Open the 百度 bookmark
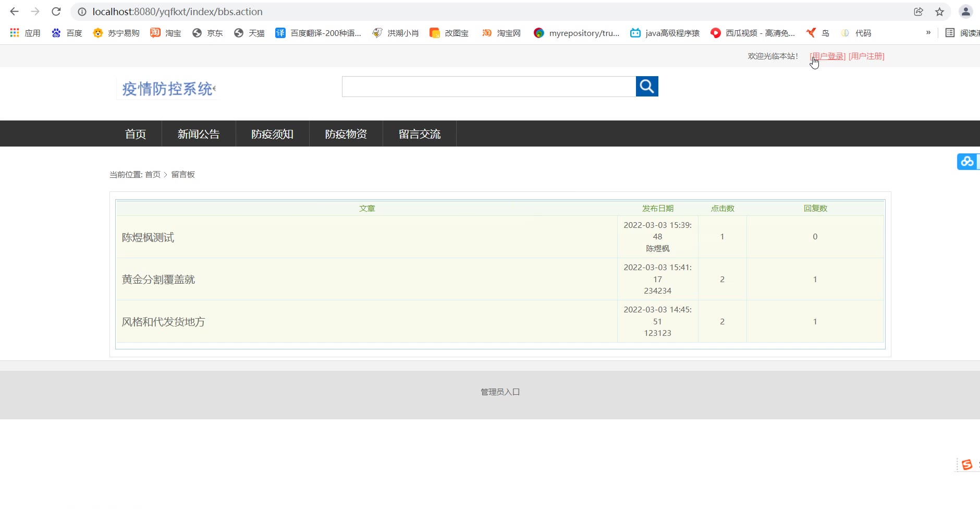This screenshot has width=980, height=509. pyautogui.click(x=67, y=33)
